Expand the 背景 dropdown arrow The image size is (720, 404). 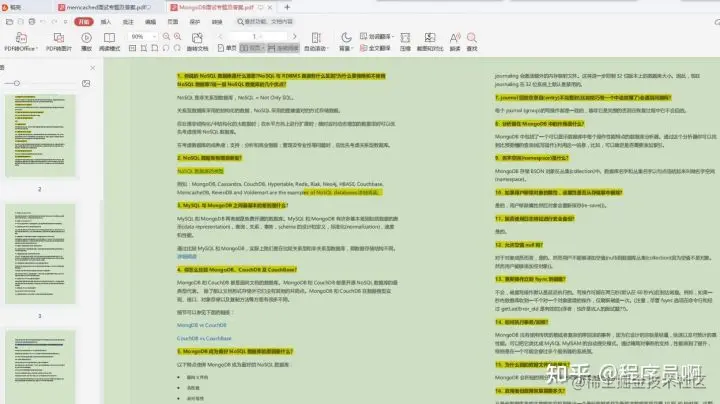point(352,49)
